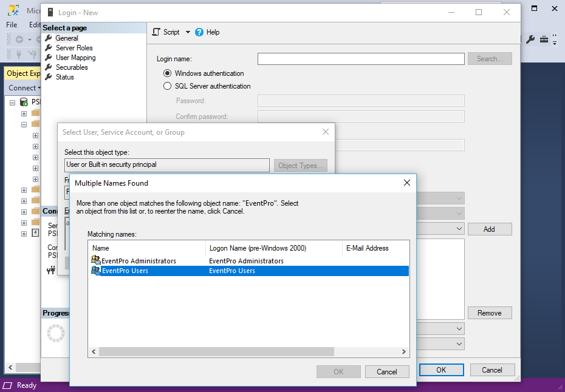Click the E-Mail Address column header
This screenshot has height=392, width=565.
376,248
